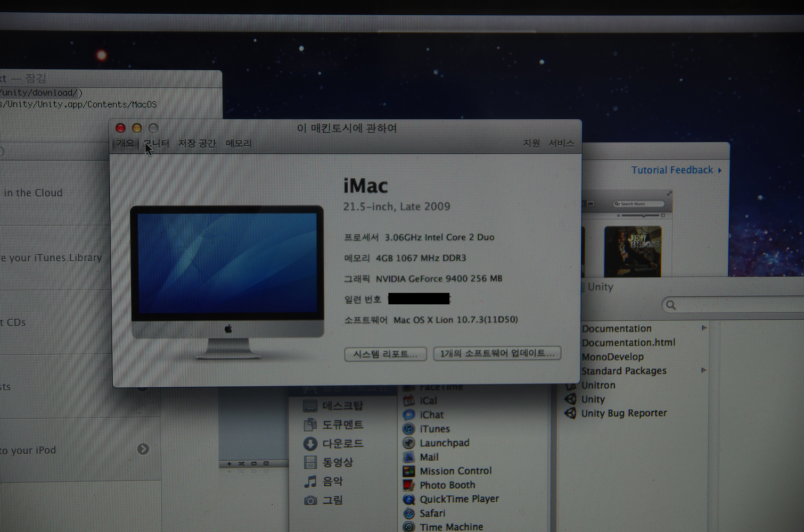Viewport: 804px width, 532px height.
Task: Expand the Documentation folder arrow
Action: [x=704, y=328]
